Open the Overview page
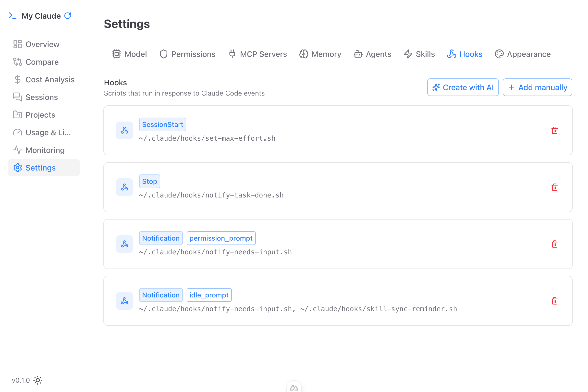 44,44
